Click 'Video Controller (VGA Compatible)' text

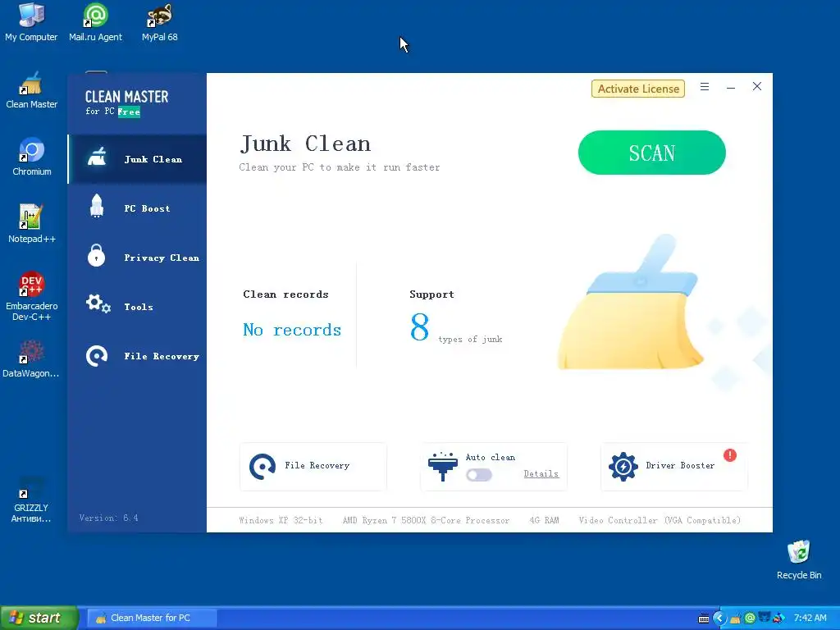click(x=660, y=520)
